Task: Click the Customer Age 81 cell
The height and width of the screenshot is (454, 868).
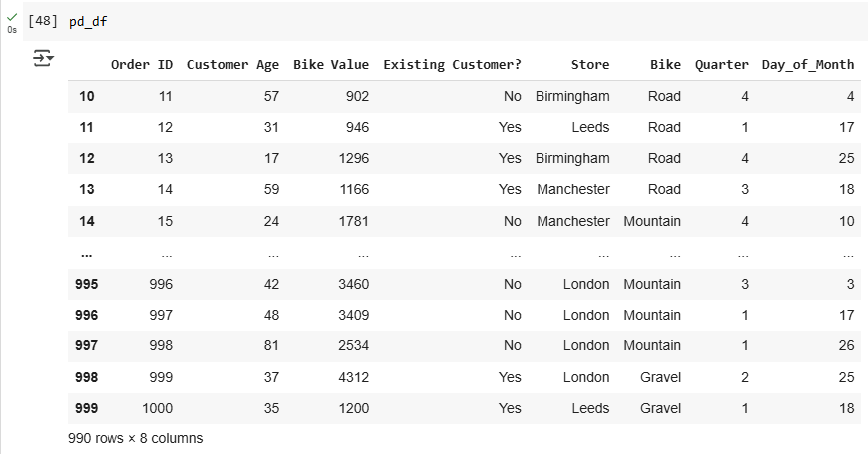Action: point(270,346)
